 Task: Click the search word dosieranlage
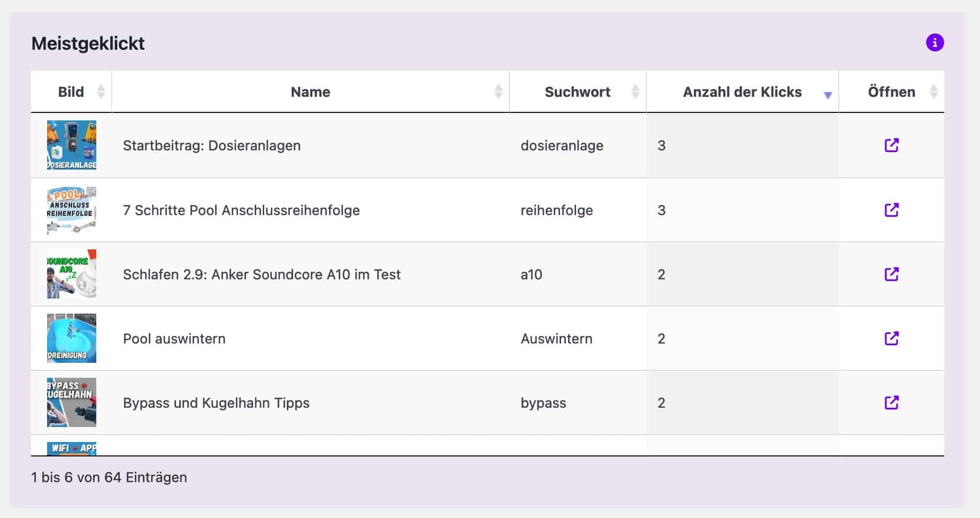pos(562,146)
